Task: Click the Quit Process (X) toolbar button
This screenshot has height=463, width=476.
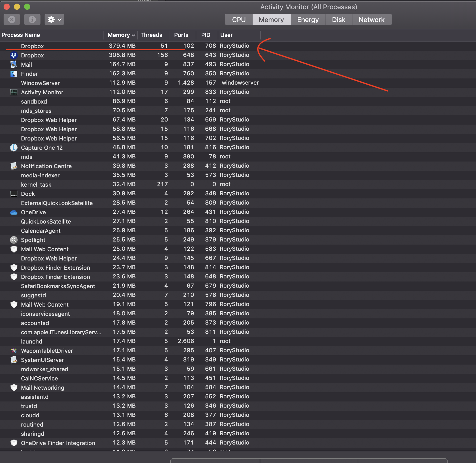Action: (x=12, y=19)
